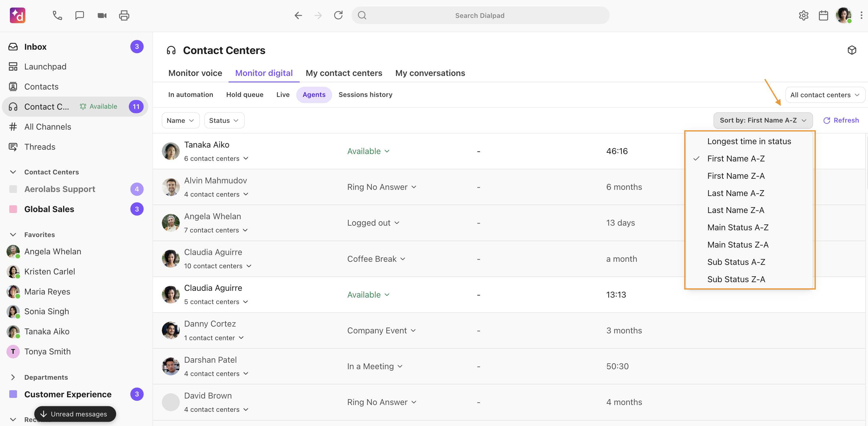Select the Hold queue sub-tab
The width and height of the screenshot is (868, 426).
tap(245, 95)
